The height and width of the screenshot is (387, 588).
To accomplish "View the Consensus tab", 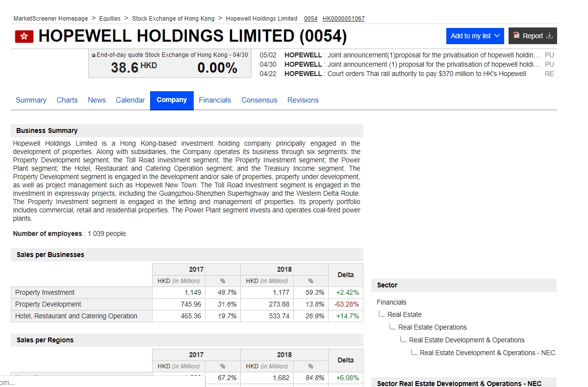I will [259, 100].
